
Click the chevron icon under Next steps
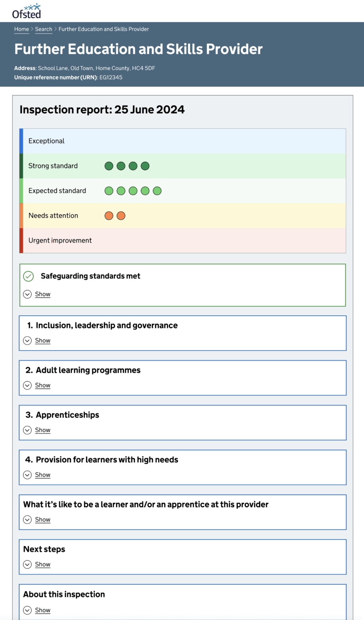pyautogui.click(x=27, y=564)
